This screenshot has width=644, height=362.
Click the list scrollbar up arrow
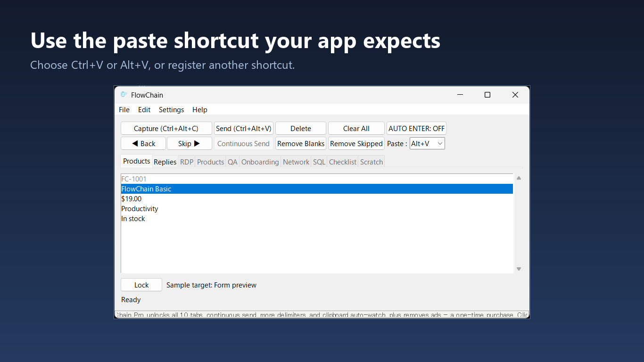(519, 178)
